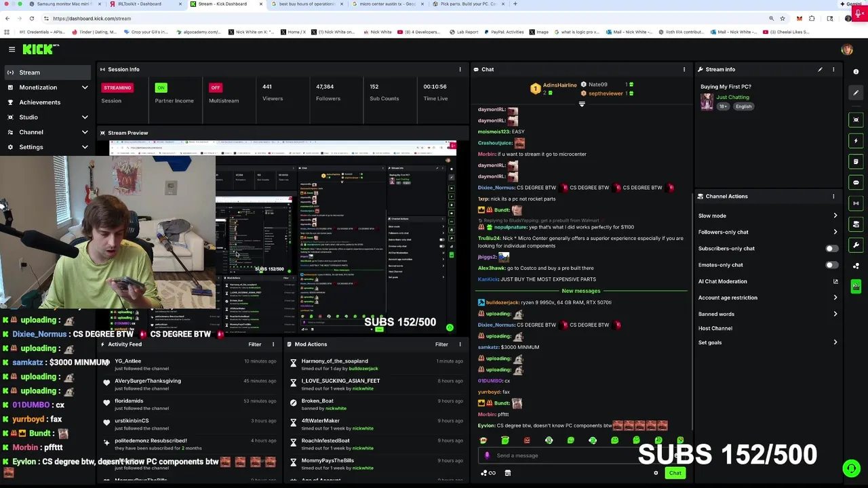The image size is (868, 488).
Task: Click the lightning bolt icon in right sidebar
Action: click(856, 140)
